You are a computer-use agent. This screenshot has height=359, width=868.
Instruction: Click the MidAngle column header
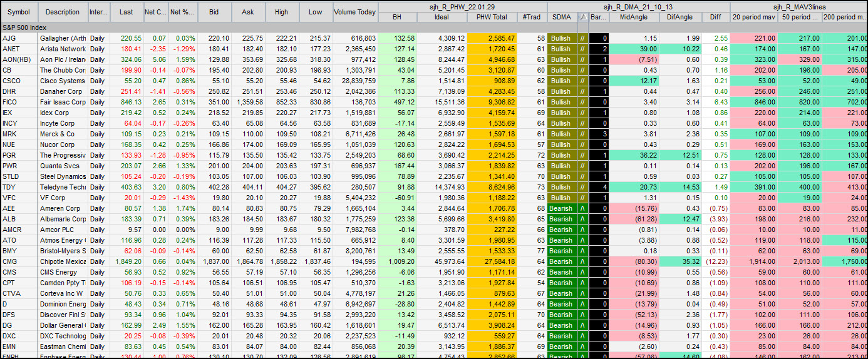pos(633,17)
